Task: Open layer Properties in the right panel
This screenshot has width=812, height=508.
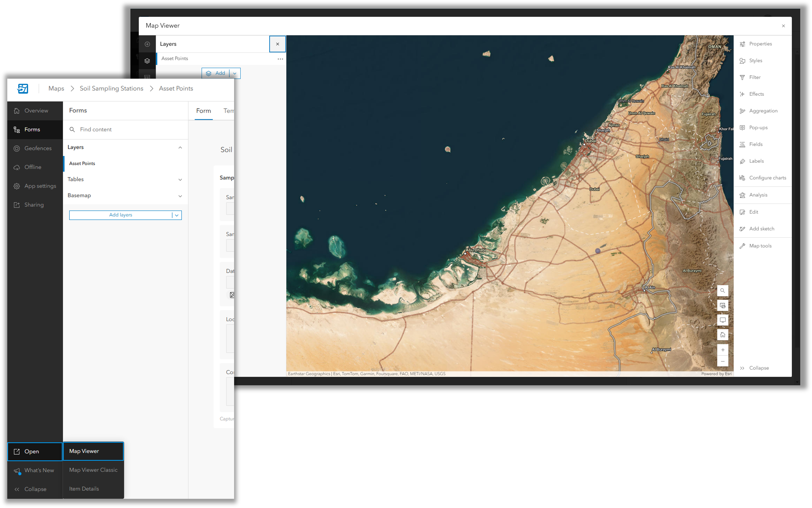Action: tap(760, 44)
